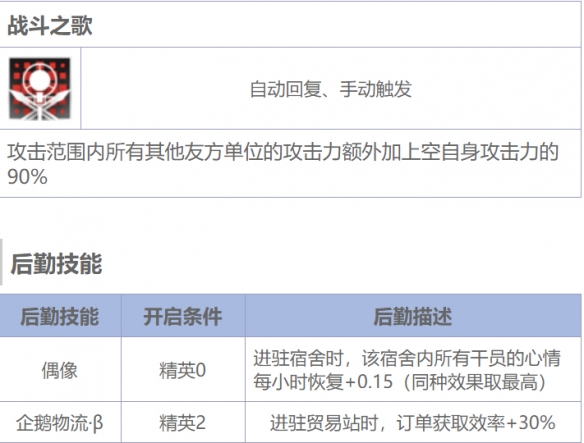
Task: Click the skill description ending in 90%
Action: [x=283, y=164]
